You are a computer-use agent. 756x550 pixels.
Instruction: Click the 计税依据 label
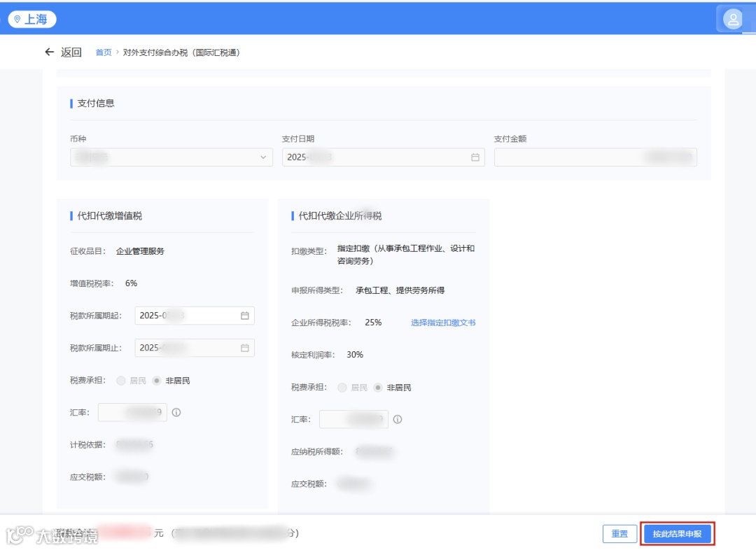tap(87, 445)
